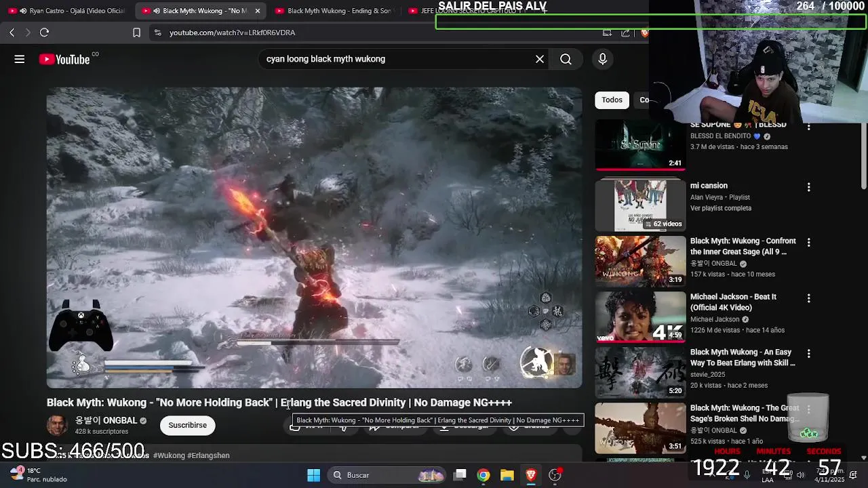Screen dimensions: 868x488
Task: Open Windows Start menu
Action: coord(313,475)
